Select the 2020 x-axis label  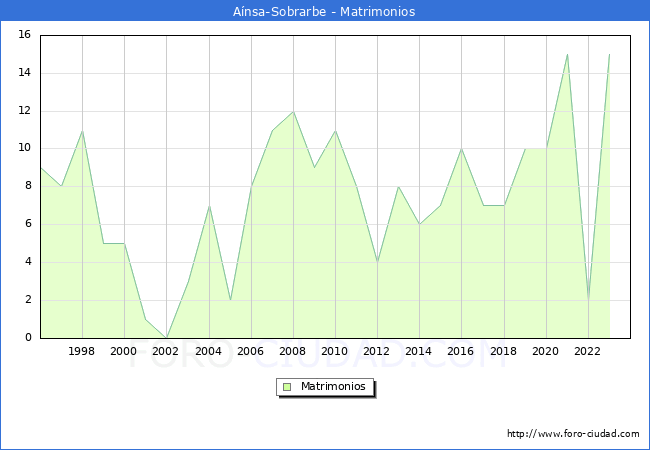[x=546, y=351]
